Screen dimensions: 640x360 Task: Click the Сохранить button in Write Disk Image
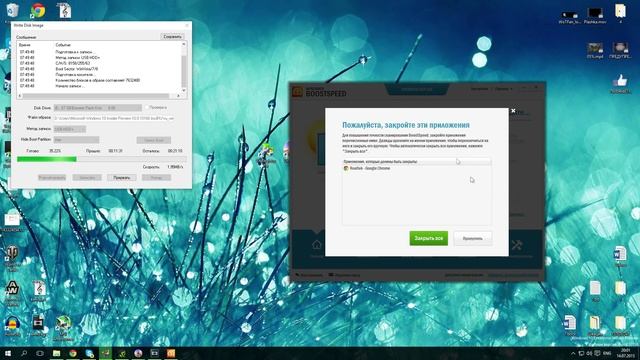pos(172,37)
